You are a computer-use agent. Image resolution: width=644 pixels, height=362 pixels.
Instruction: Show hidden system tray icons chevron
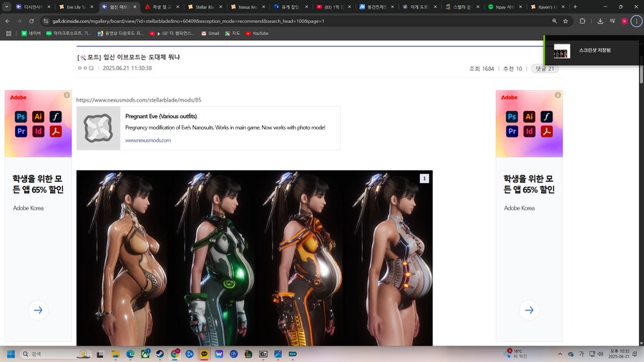tap(560, 354)
